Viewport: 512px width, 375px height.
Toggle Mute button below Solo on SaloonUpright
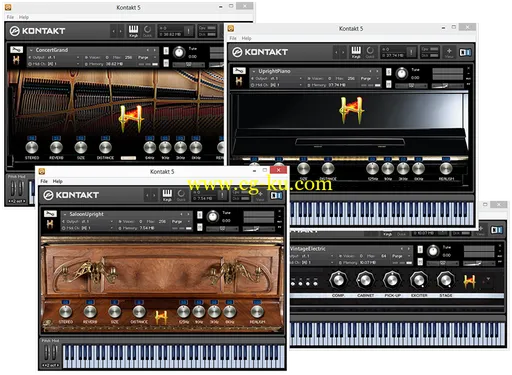(200, 227)
